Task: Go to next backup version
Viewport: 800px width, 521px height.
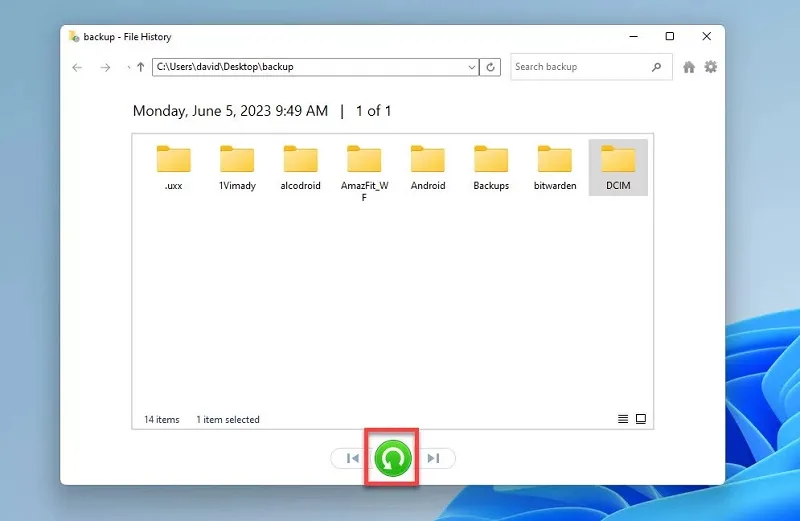Action: tap(434, 458)
